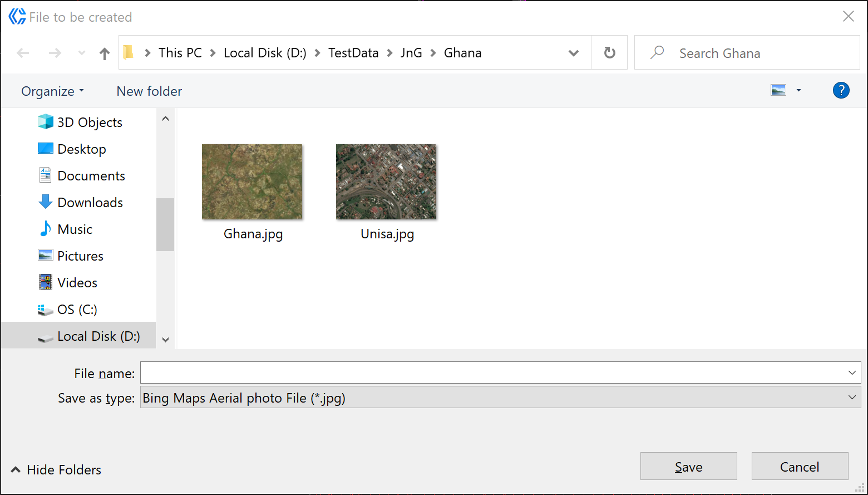Image resolution: width=868 pixels, height=495 pixels.
Task: Click the Back navigation arrow
Action: 23,53
